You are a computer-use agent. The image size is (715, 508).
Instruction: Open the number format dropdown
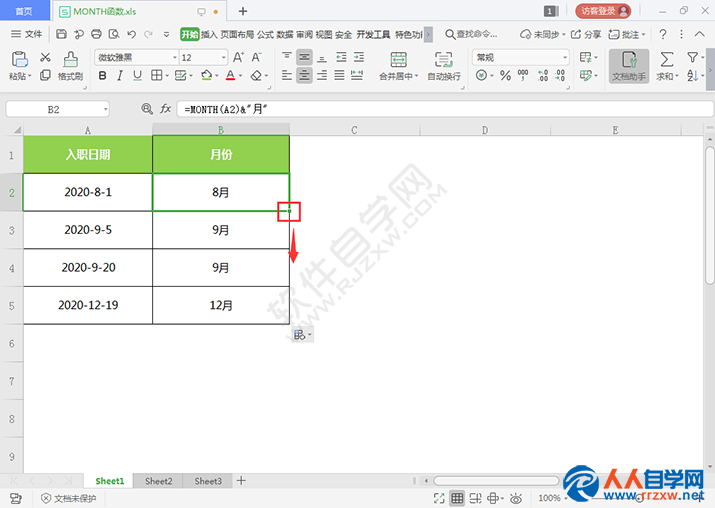click(x=565, y=57)
